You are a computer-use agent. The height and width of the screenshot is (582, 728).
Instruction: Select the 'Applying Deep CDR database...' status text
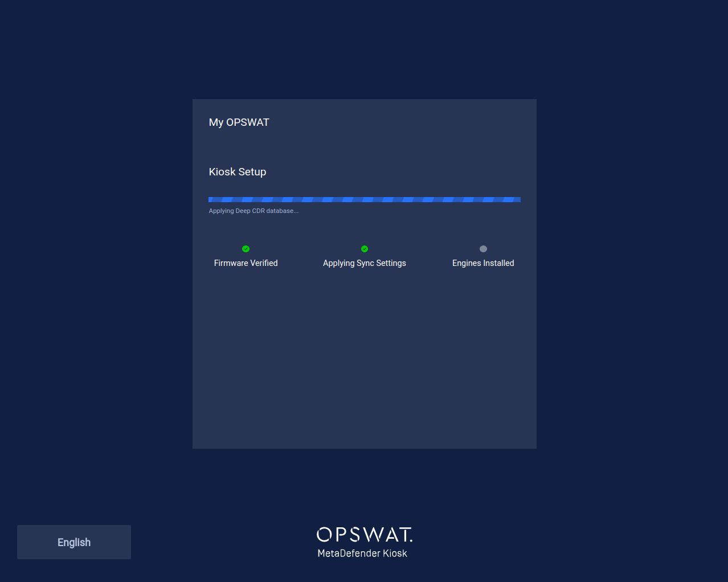coord(253,211)
